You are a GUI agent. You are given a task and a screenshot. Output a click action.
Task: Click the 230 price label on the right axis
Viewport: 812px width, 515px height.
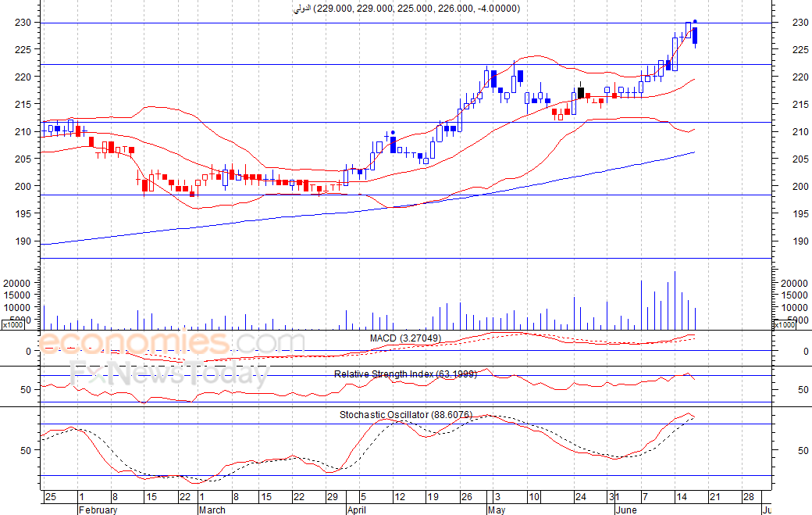tap(800, 23)
